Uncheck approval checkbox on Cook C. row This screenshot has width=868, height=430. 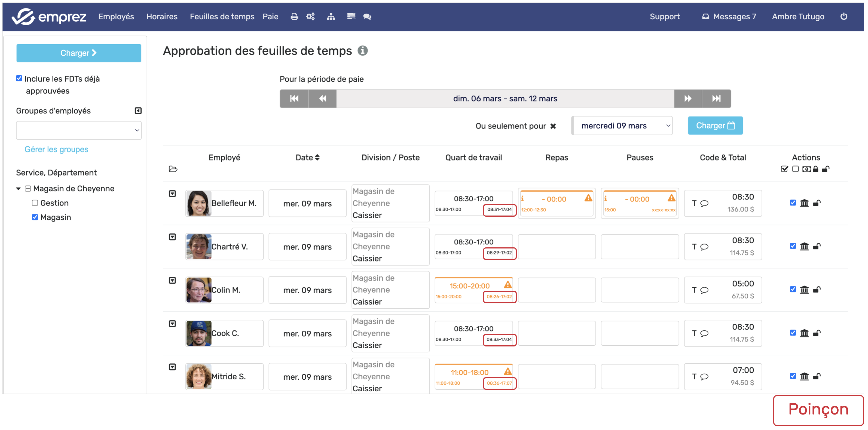point(793,333)
